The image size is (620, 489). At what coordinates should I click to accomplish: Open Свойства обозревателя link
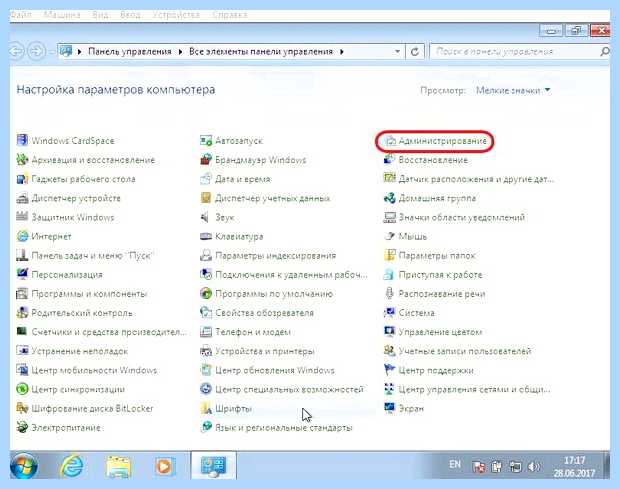coord(265,313)
